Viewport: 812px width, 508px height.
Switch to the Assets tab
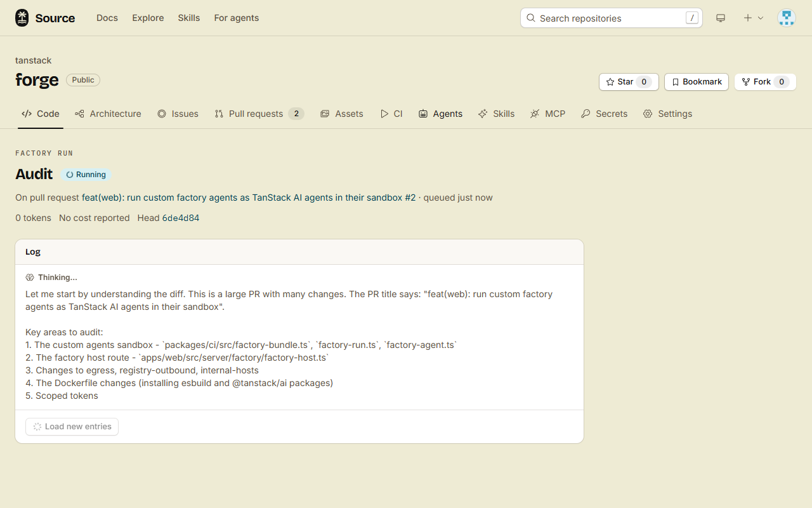pos(342,114)
